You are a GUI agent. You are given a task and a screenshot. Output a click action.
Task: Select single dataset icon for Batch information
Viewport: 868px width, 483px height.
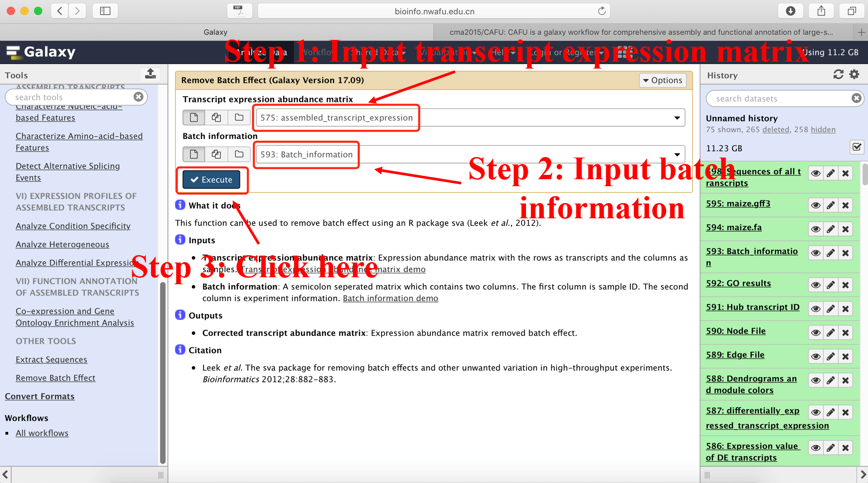(194, 154)
